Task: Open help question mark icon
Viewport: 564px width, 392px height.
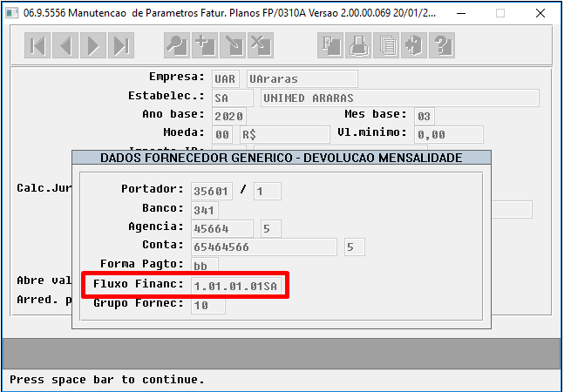Action: pos(442,45)
